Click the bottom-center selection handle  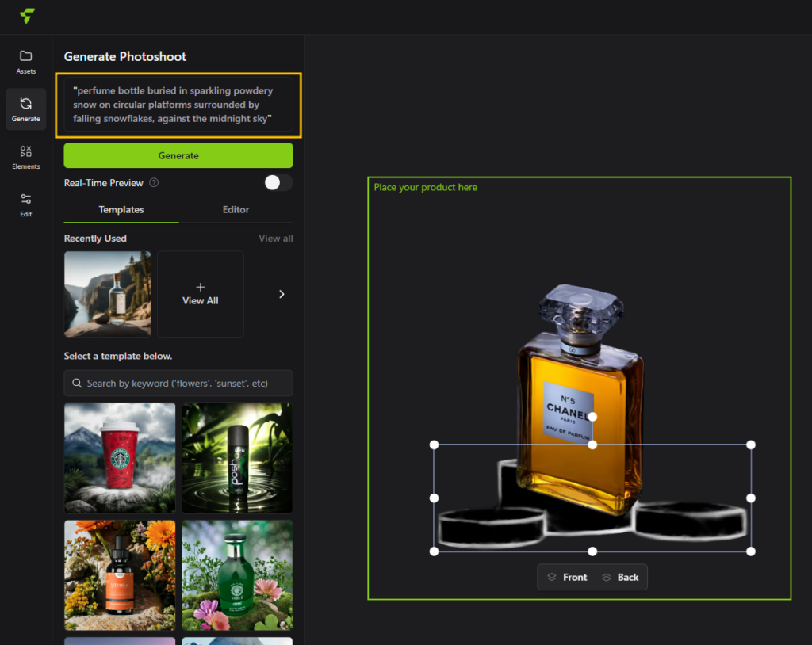pos(592,551)
